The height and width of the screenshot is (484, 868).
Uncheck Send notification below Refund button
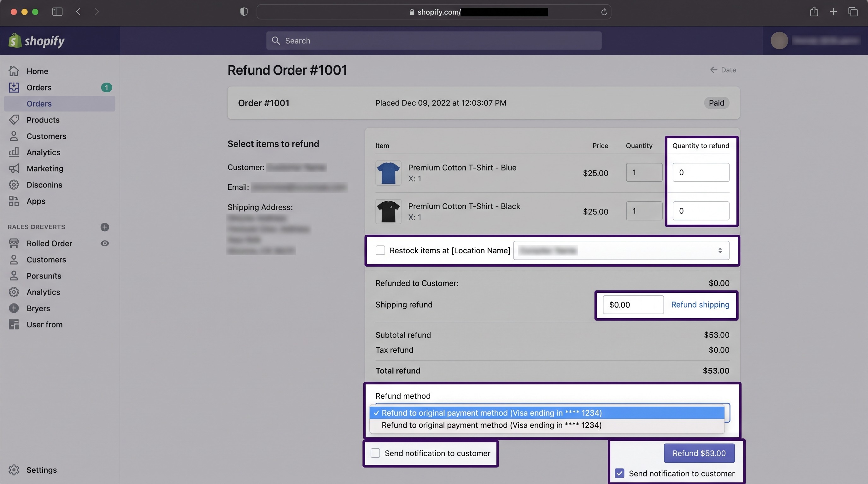point(619,473)
